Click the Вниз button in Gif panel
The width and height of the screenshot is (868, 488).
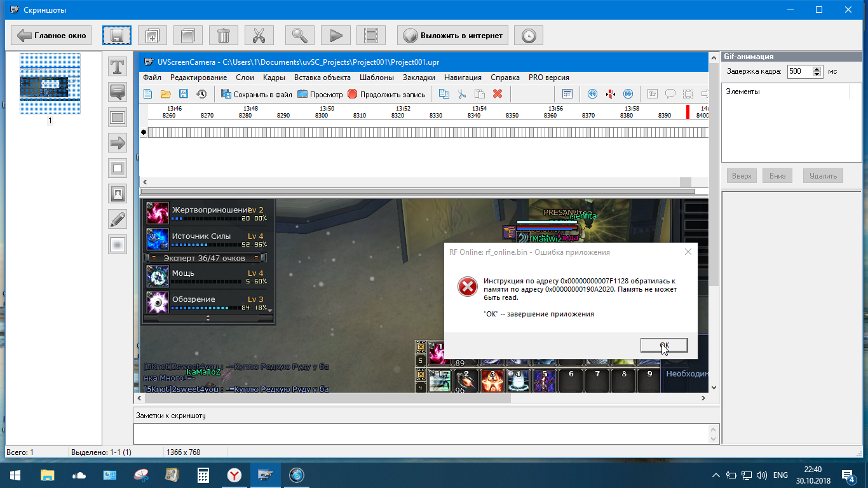pyautogui.click(x=777, y=176)
